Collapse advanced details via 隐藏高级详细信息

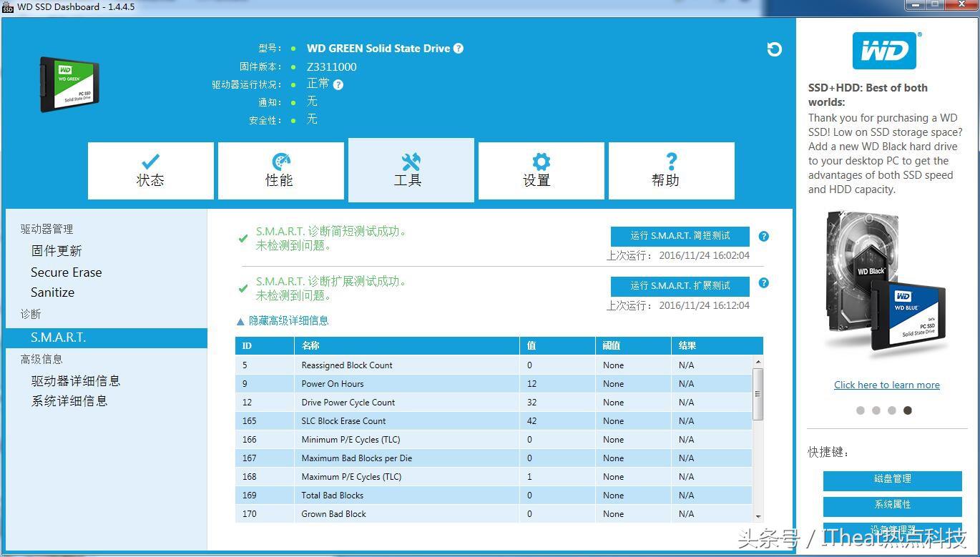tap(289, 320)
